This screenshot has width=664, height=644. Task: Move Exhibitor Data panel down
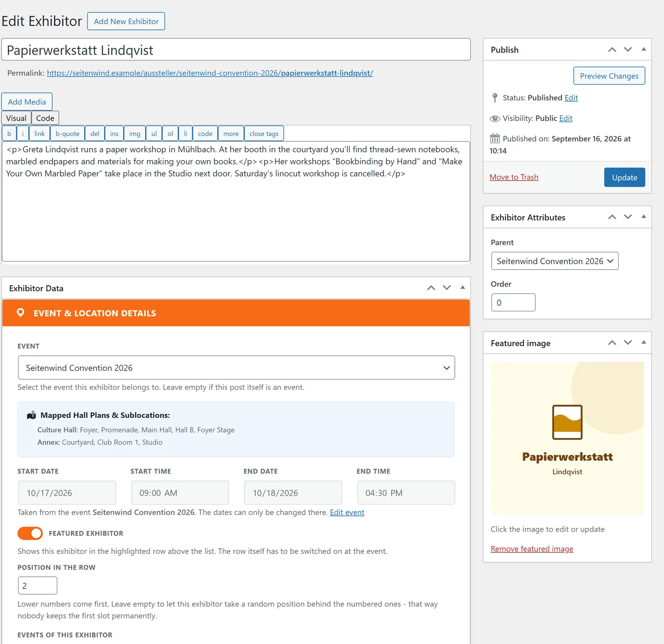447,288
